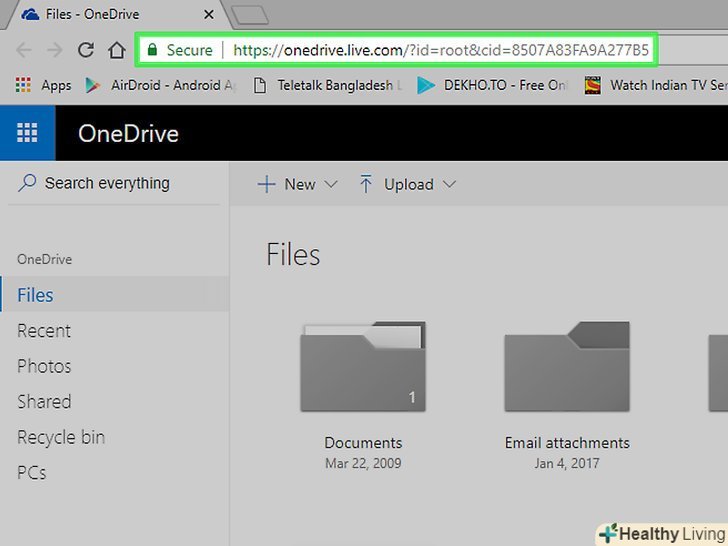Click the green Secure padlock icon
This screenshot has width=728, height=546.
coord(152,49)
